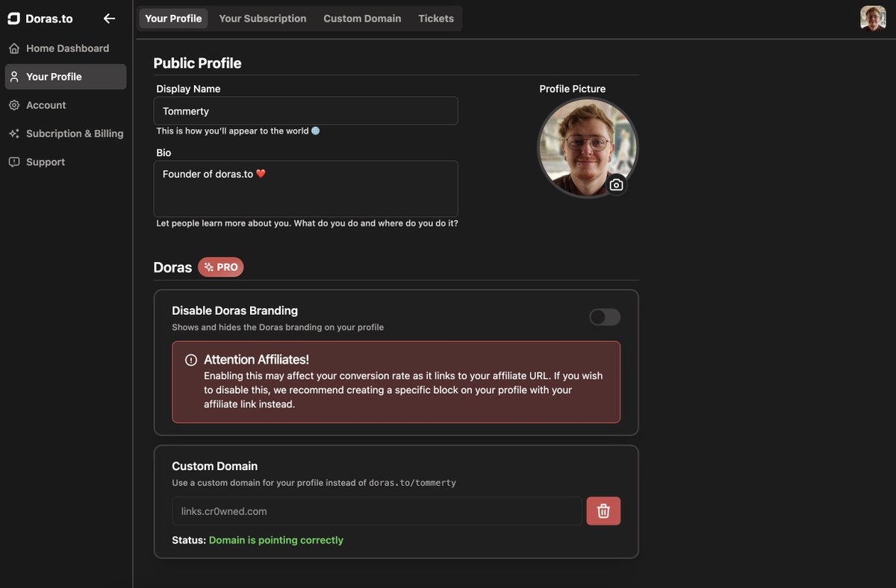Click the Your Profile person icon
The height and width of the screenshot is (588, 896).
click(x=14, y=77)
